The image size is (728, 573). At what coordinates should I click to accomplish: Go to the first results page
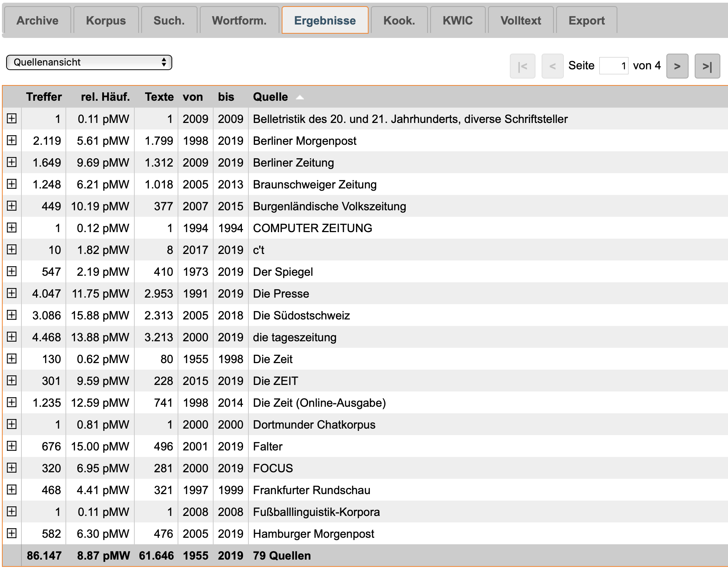tap(522, 66)
